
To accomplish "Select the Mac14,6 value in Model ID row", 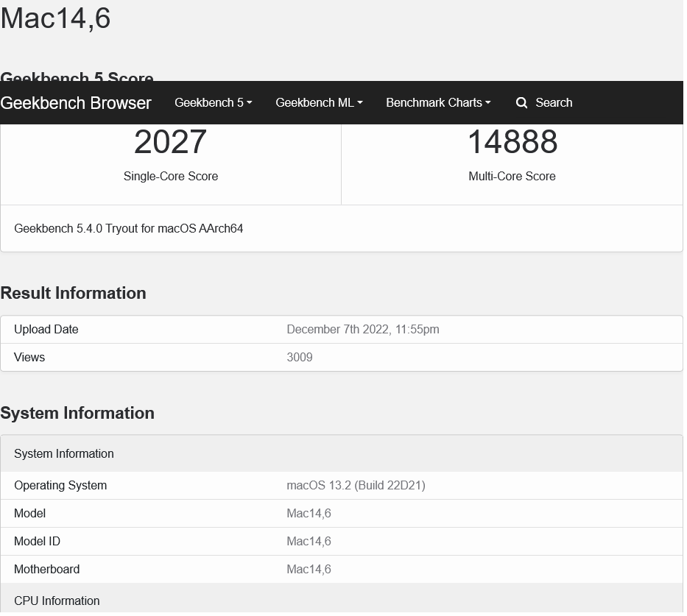I will point(309,542).
